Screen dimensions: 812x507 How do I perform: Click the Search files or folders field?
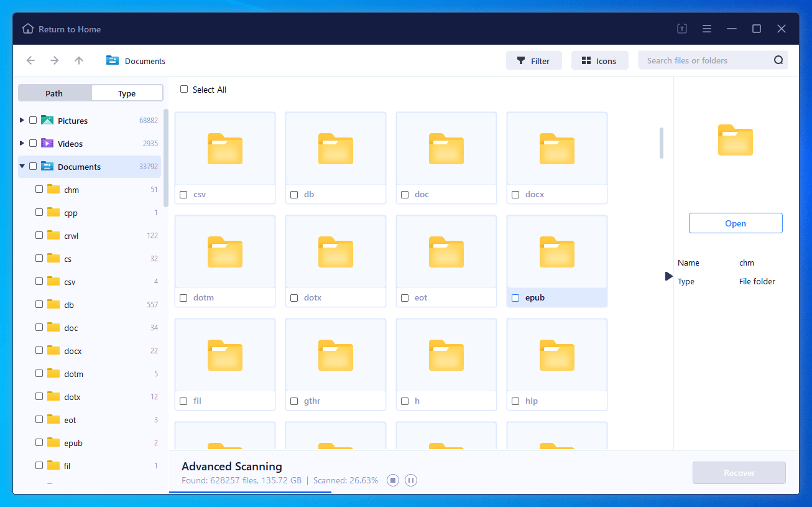point(706,60)
